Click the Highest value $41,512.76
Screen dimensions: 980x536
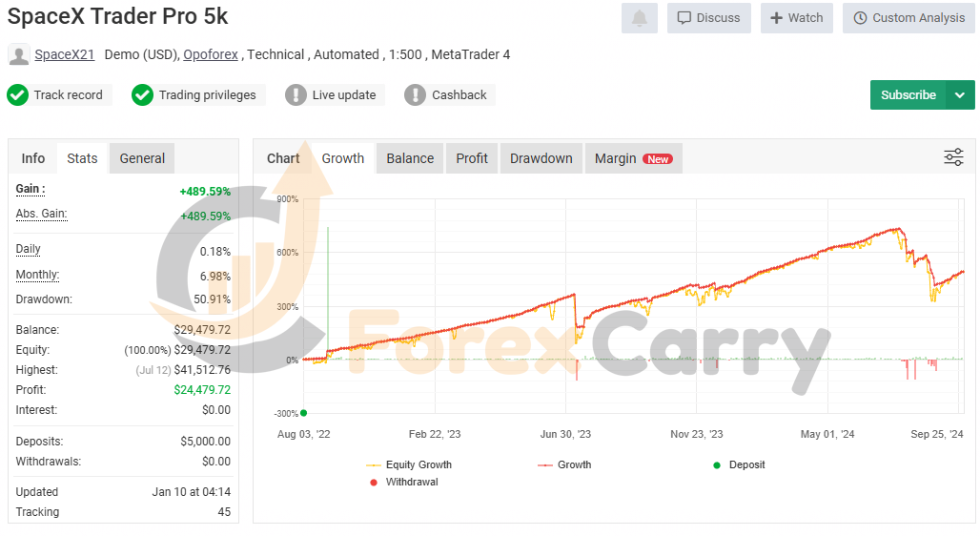coord(202,370)
